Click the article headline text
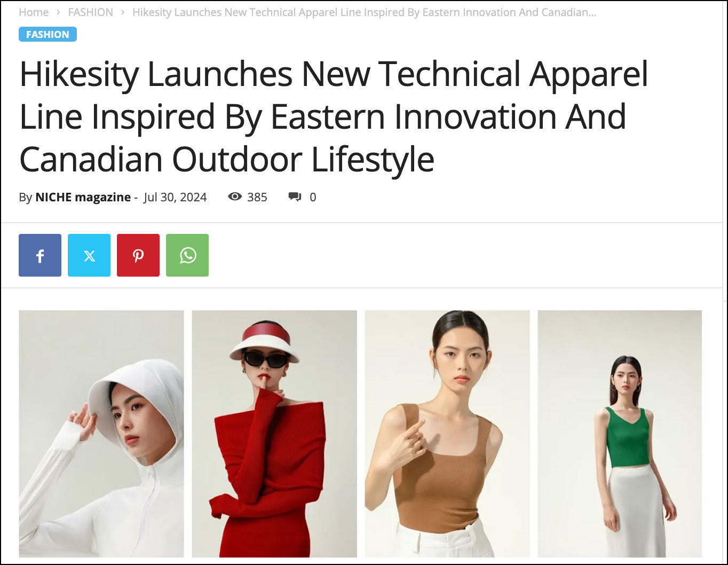728x565 pixels. pos(334,116)
